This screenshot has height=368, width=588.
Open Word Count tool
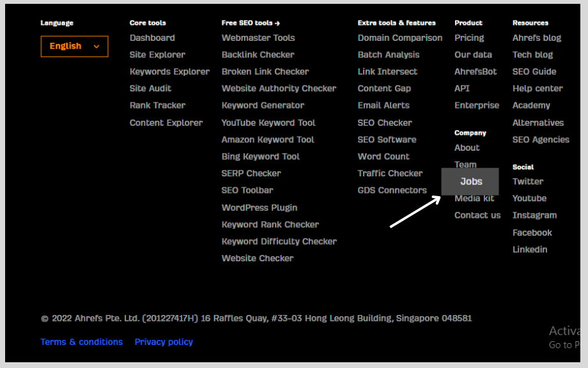[383, 157]
